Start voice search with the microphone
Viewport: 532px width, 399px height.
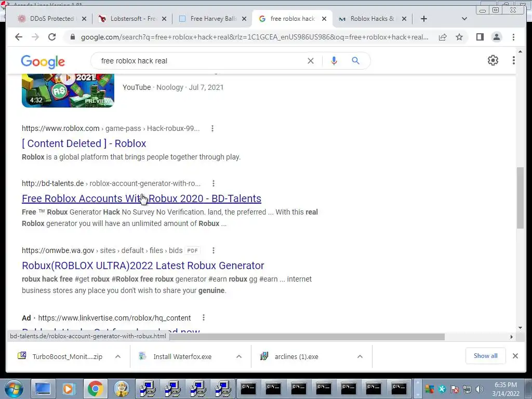tap(334, 61)
